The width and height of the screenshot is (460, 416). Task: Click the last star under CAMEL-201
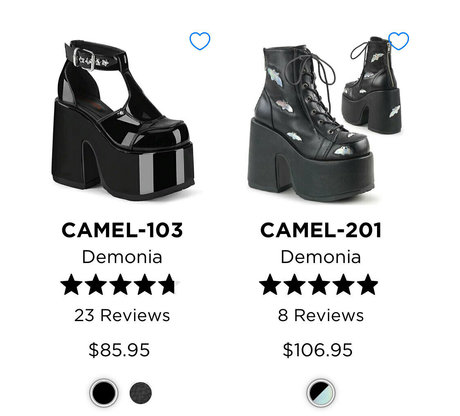(x=367, y=285)
